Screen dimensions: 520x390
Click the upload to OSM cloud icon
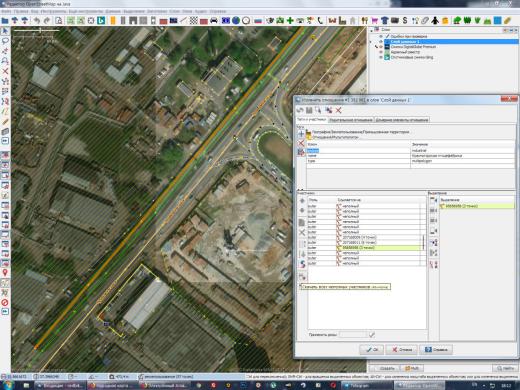[25, 21]
